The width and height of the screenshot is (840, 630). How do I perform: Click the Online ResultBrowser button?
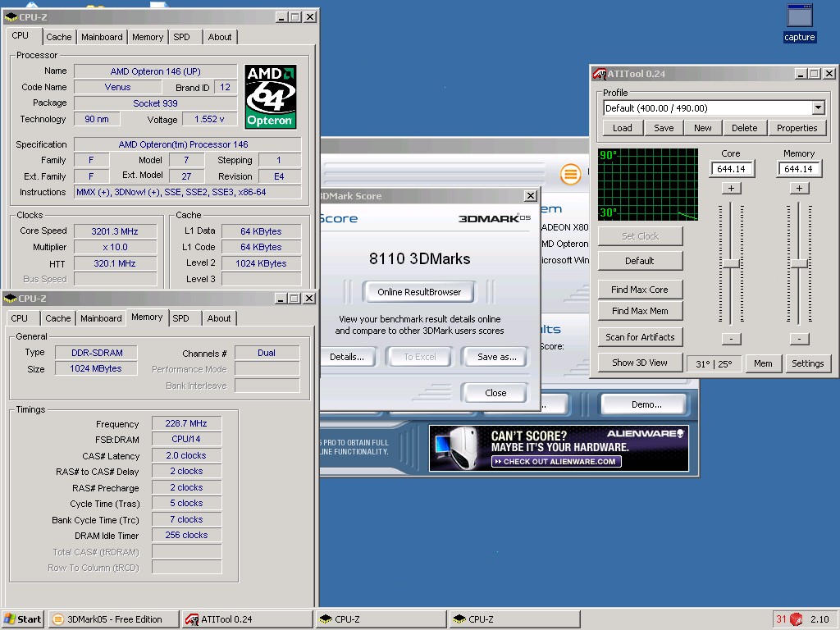tap(419, 292)
